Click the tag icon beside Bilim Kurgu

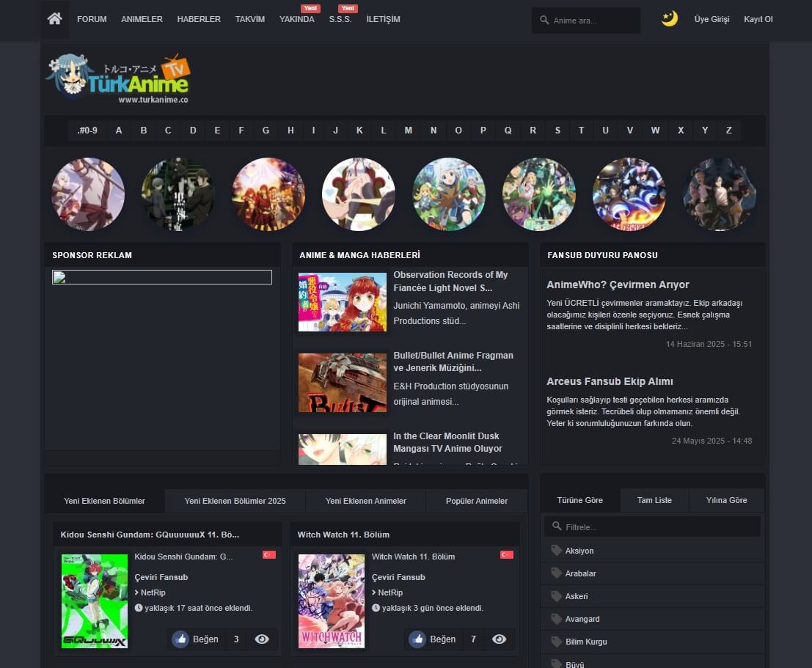pyautogui.click(x=557, y=642)
